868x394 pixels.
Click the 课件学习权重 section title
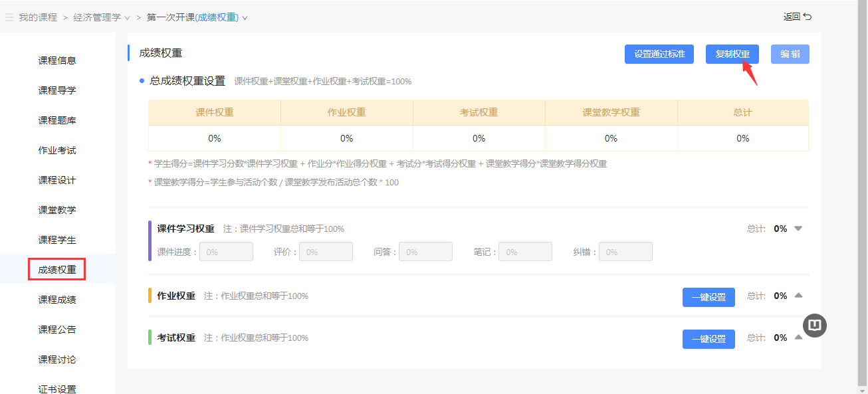pos(185,229)
